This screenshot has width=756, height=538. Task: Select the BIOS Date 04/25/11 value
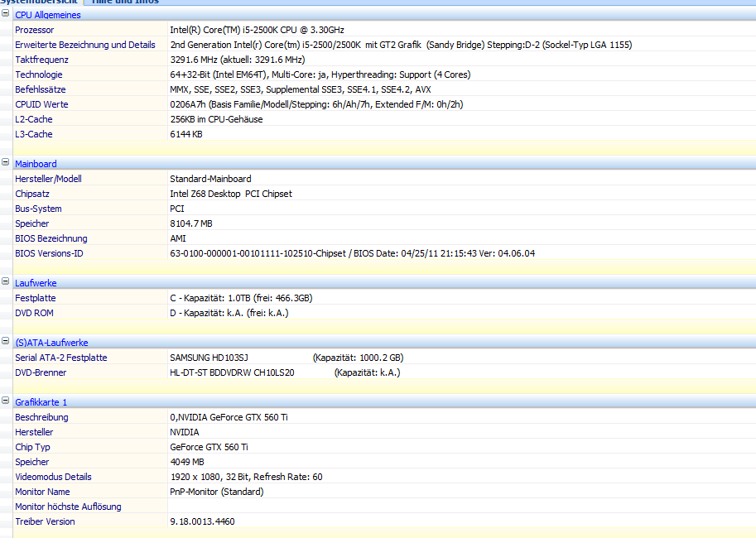click(353, 253)
